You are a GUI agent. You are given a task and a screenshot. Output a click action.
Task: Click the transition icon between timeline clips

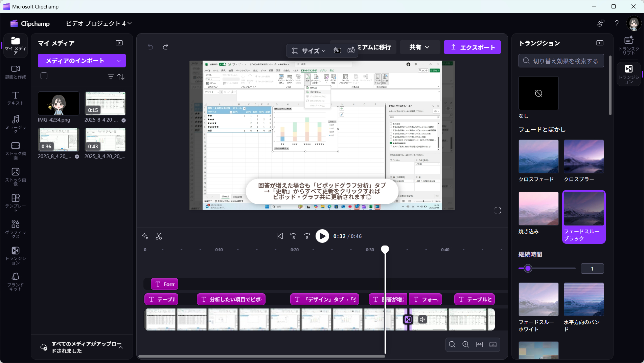click(x=408, y=319)
